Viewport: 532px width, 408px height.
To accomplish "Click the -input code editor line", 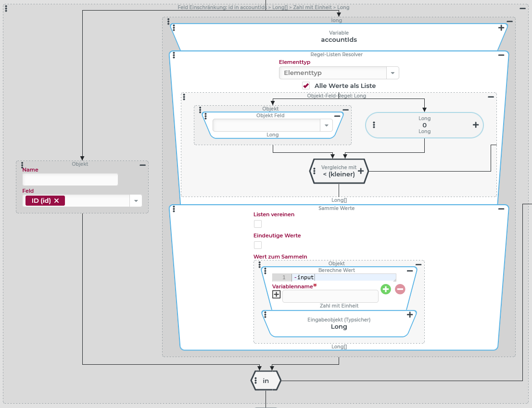I will click(344, 277).
